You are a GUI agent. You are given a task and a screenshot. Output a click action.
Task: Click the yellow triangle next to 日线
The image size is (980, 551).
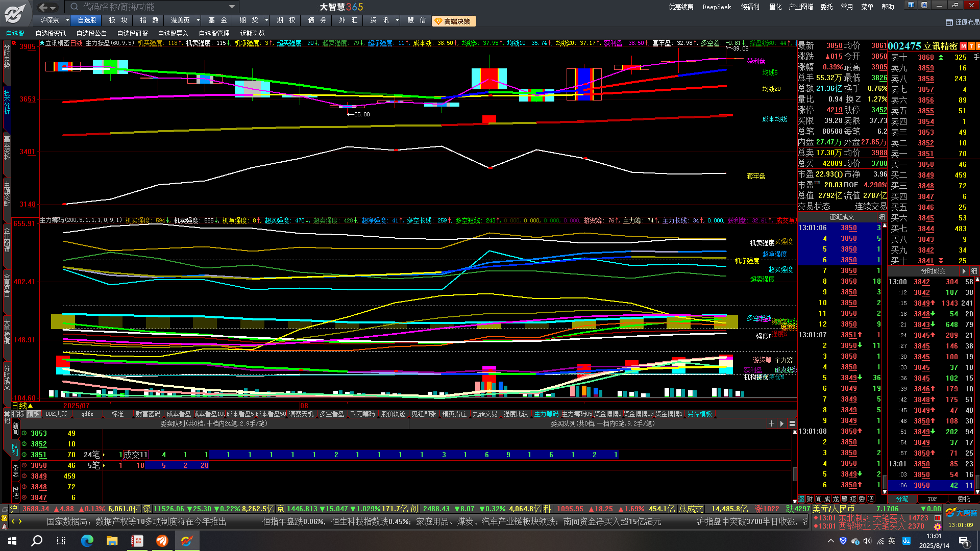coord(31,406)
